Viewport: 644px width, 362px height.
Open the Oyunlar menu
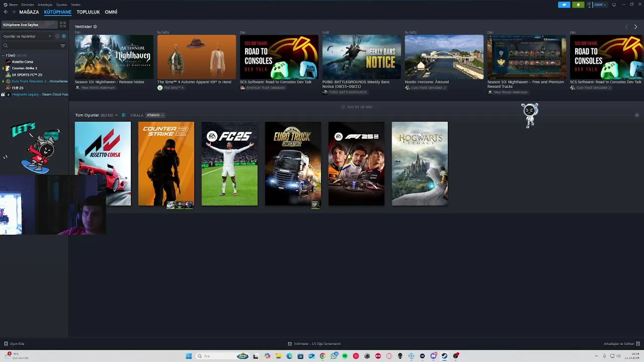[61, 5]
